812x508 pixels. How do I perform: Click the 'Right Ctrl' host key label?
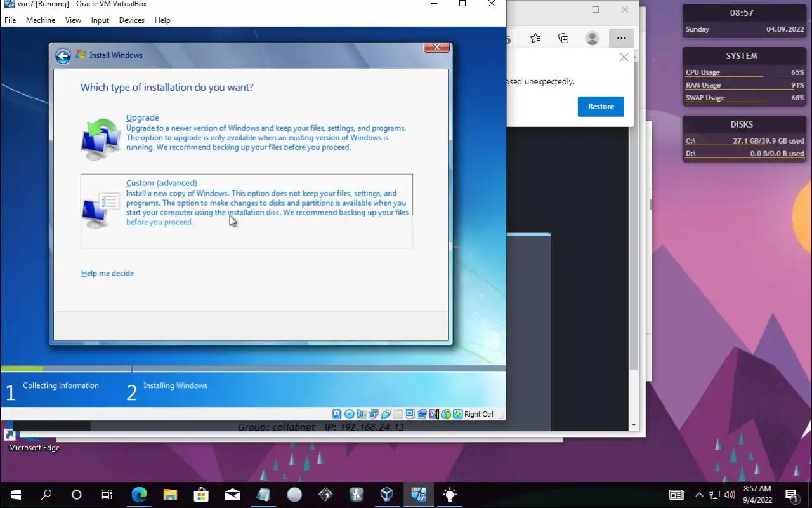pos(479,414)
